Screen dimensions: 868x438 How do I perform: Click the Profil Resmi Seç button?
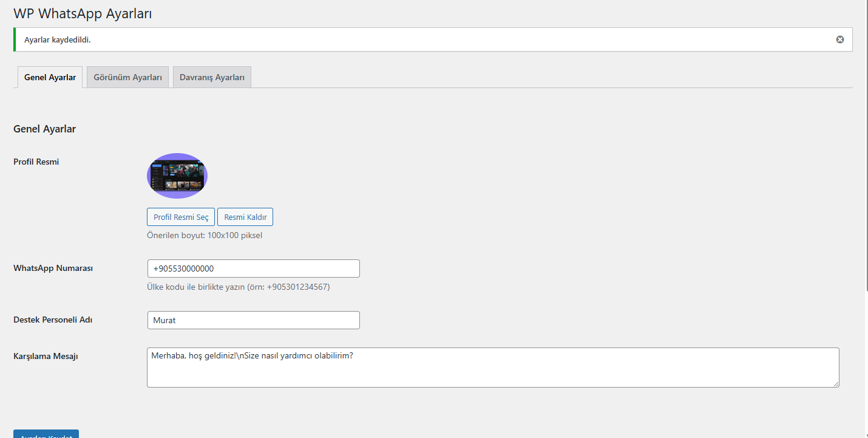[181, 217]
